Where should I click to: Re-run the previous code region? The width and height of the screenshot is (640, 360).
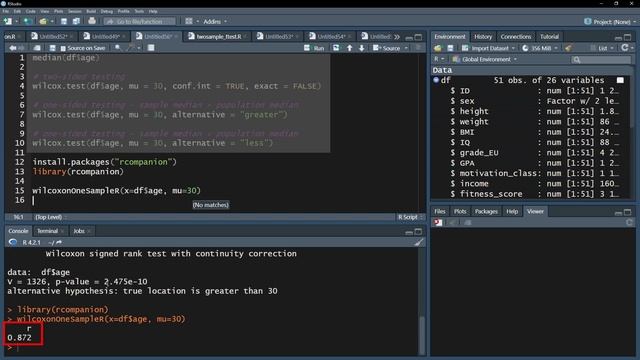pyautogui.click(x=336, y=48)
